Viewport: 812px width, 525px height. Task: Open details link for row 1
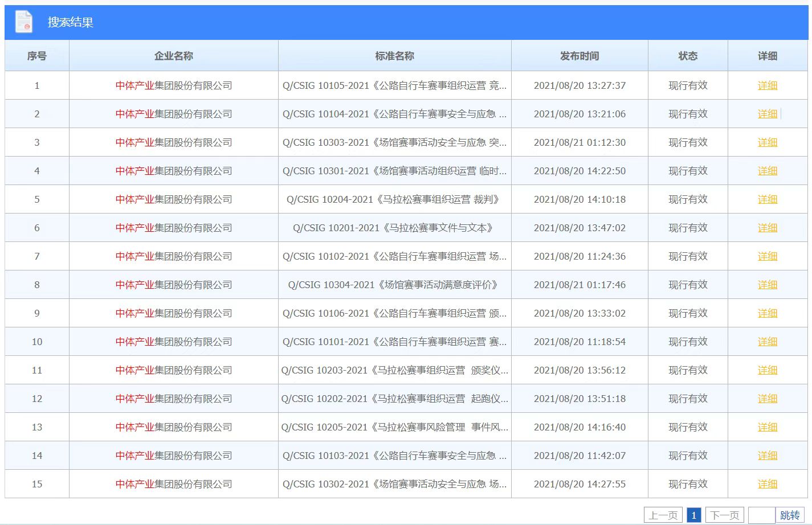768,85
